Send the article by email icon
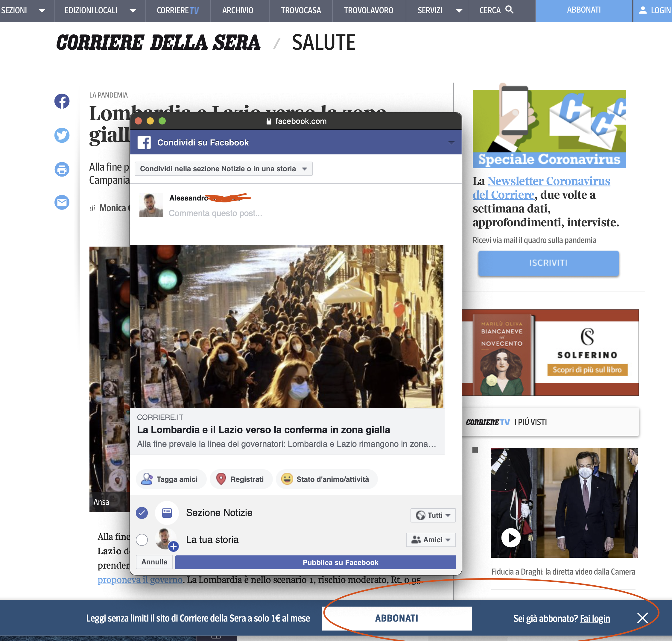 (62, 203)
